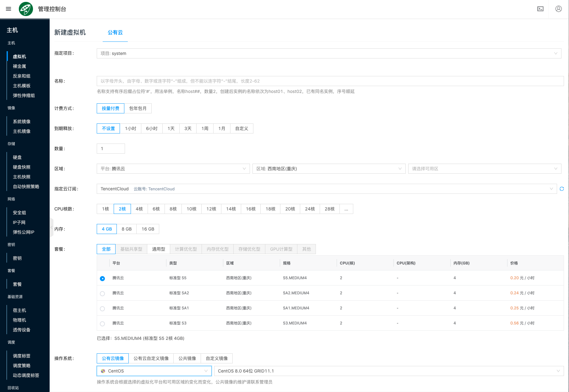The image size is (569, 392).
Task: Open the availability zone dropdown
Action: point(484,169)
